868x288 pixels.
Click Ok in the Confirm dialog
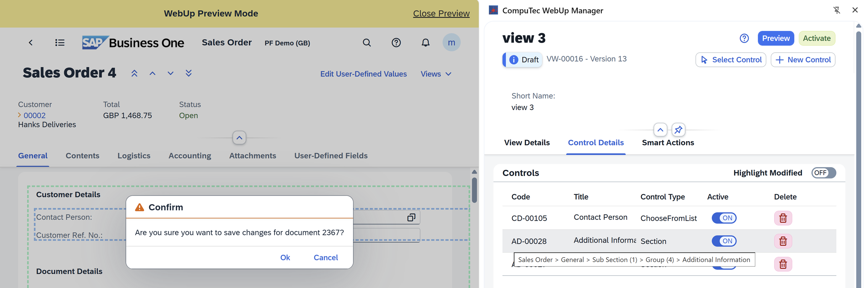[x=285, y=257]
